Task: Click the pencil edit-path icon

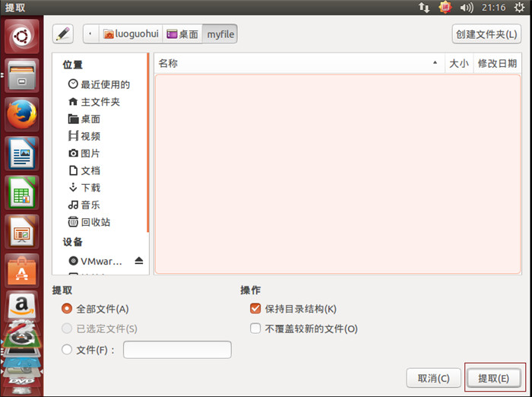Action: click(x=63, y=34)
